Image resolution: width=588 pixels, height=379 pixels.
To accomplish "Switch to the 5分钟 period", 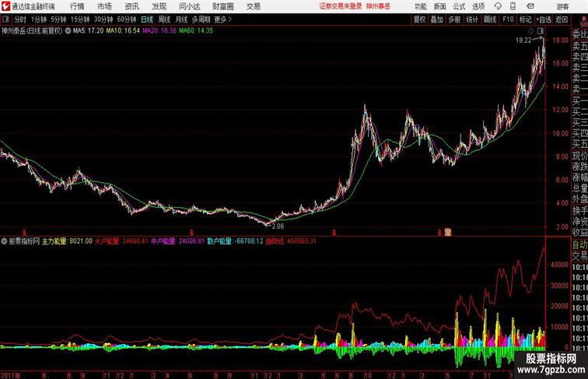I will click(x=58, y=19).
